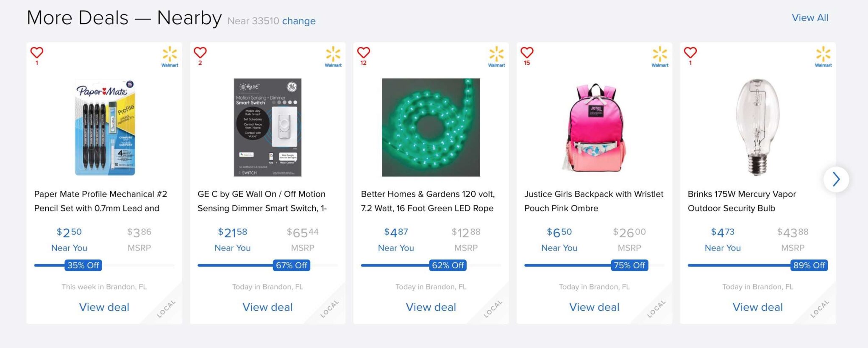The image size is (868, 348).
Task: Open View All deals
Action: 810,18
